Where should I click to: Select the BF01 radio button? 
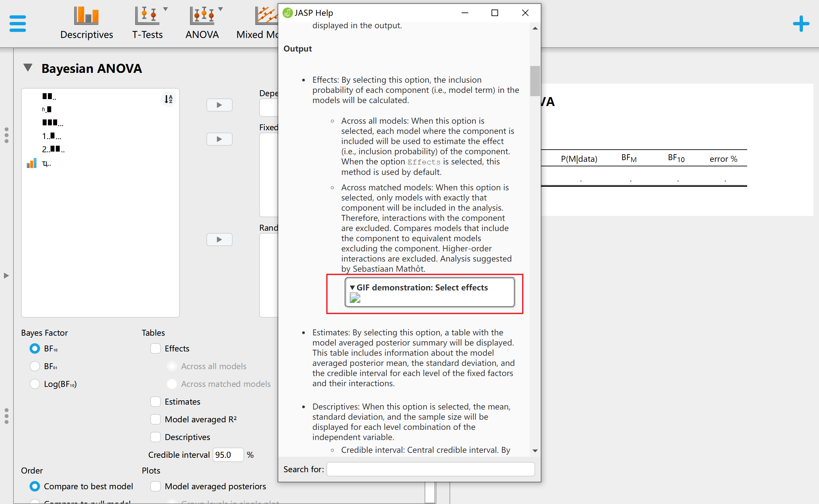[x=34, y=366]
